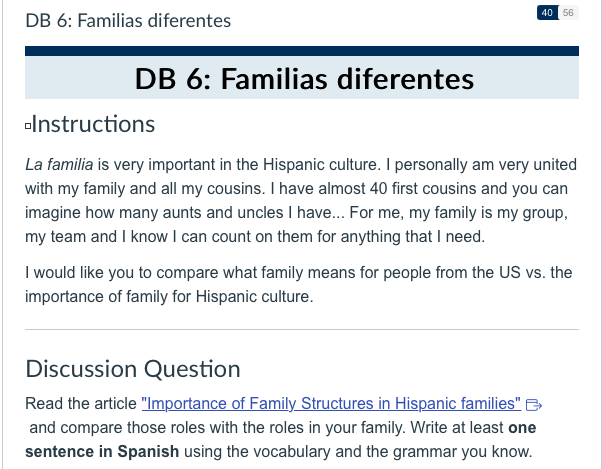Click the bold phrase sentence in Spanish
Viewport: 602px width, 469px height.
[102, 451]
